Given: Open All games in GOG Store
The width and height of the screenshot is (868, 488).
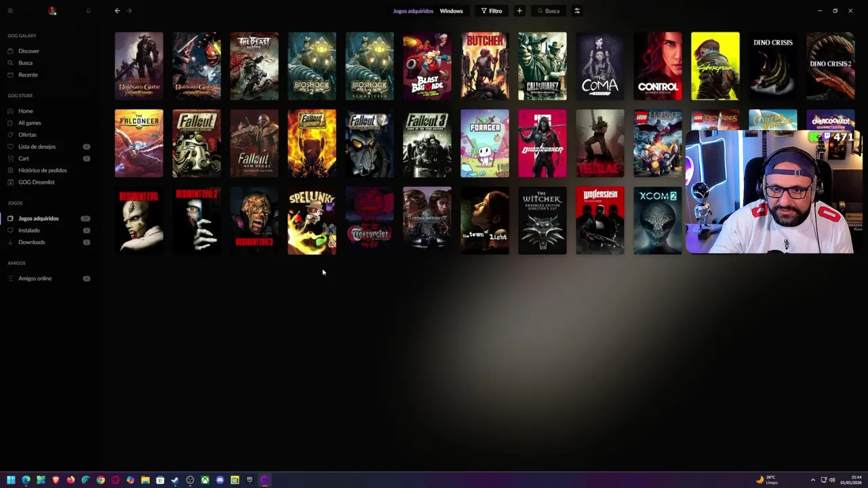Looking at the screenshot, I should pyautogui.click(x=29, y=123).
